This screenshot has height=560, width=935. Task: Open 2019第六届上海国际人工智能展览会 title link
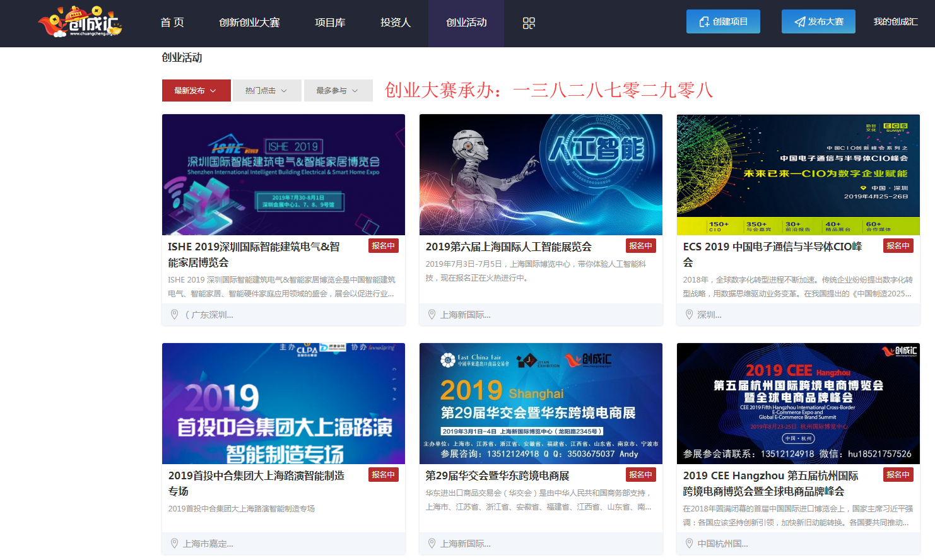pos(509,247)
